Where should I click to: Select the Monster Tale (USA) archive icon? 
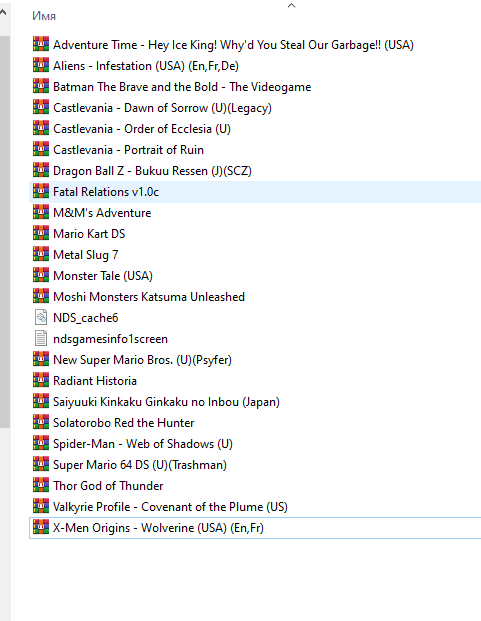click(41, 275)
